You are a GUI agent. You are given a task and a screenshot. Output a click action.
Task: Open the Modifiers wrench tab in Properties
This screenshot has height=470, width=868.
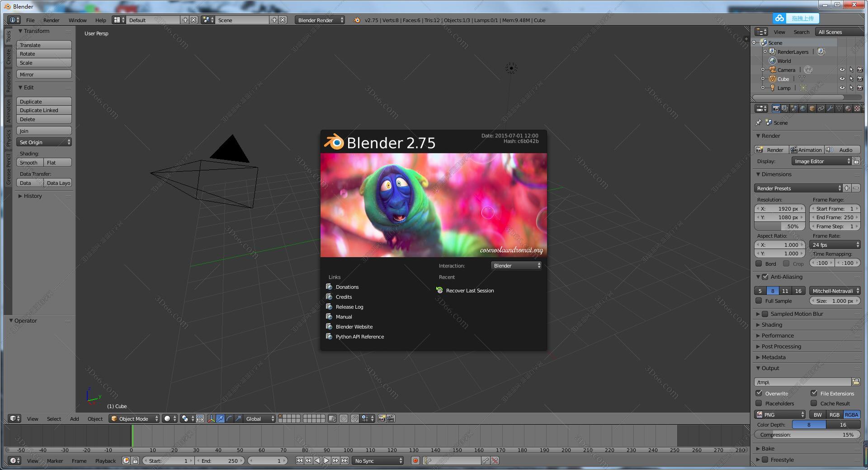point(830,108)
